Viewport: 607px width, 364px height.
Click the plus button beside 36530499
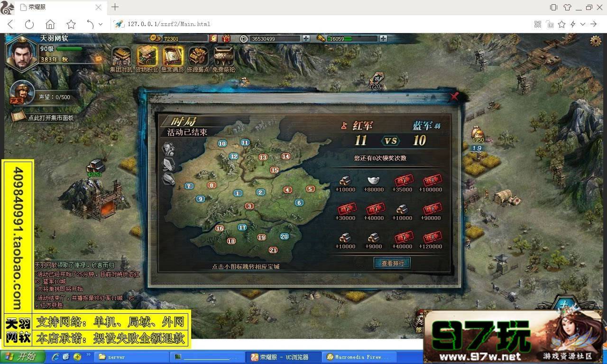306,38
